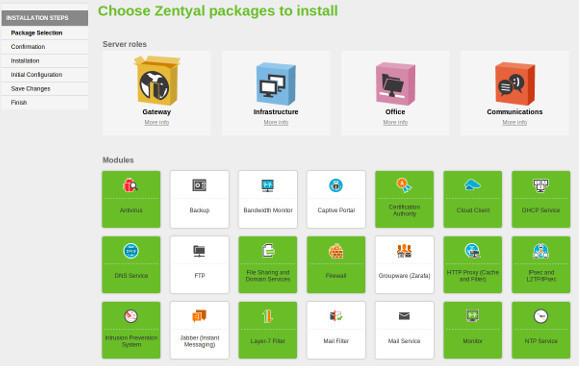This screenshot has width=579, height=366.
Task: Go to the Installation step
Action: pyautogui.click(x=45, y=61)
